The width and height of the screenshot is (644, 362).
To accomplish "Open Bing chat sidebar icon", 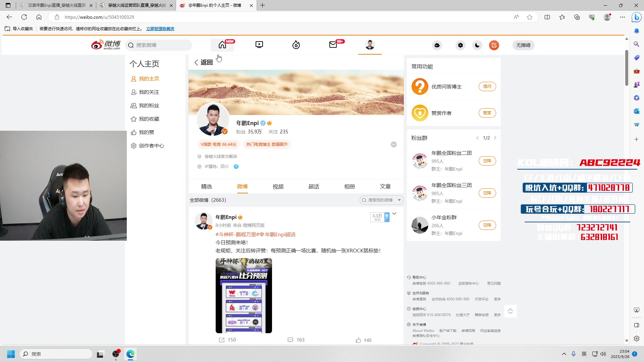I will click(x=636, y=17).
